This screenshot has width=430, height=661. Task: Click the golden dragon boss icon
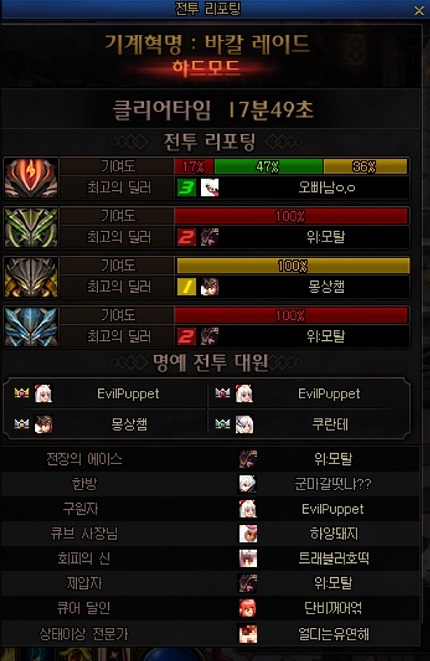[31, 277]
